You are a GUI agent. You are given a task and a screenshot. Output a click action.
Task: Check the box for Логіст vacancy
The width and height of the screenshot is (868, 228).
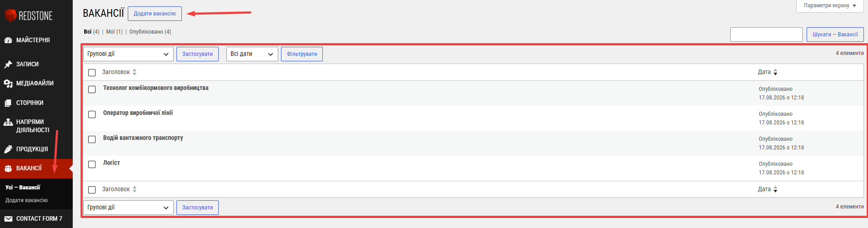click(92, 164)
